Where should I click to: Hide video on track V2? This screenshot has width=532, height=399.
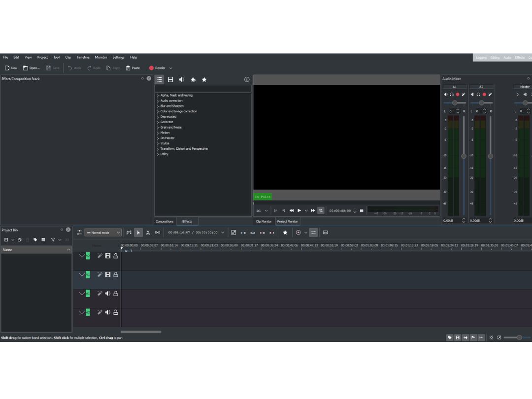(107, 256)
